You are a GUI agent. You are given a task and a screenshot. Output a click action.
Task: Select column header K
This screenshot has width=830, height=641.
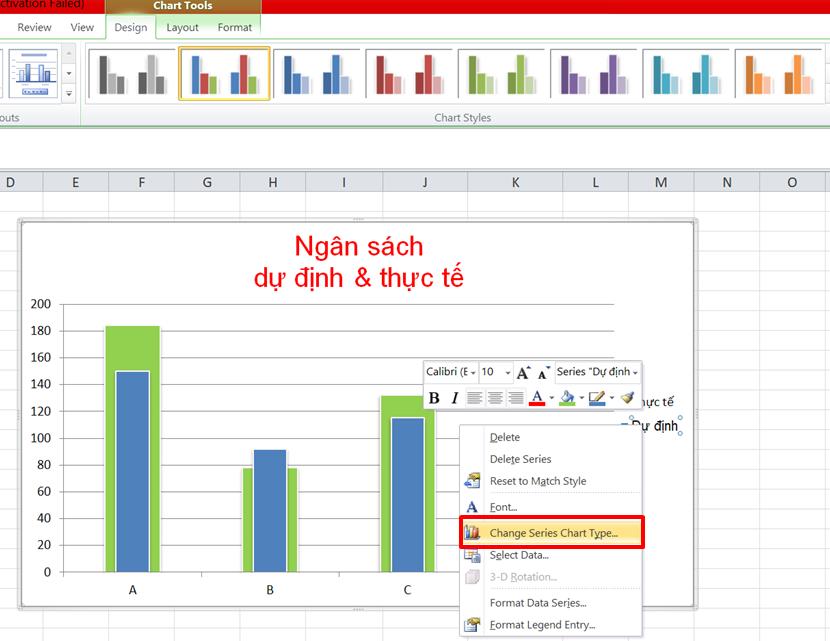515,183
